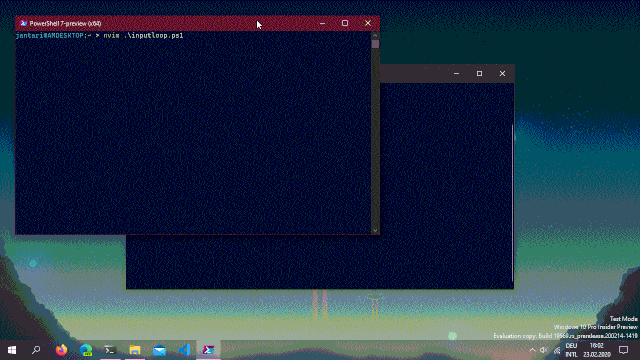Close the PowerShell 7-preview window
The width and height of the screenshot is (640, 360).
[x=368, y=23]
